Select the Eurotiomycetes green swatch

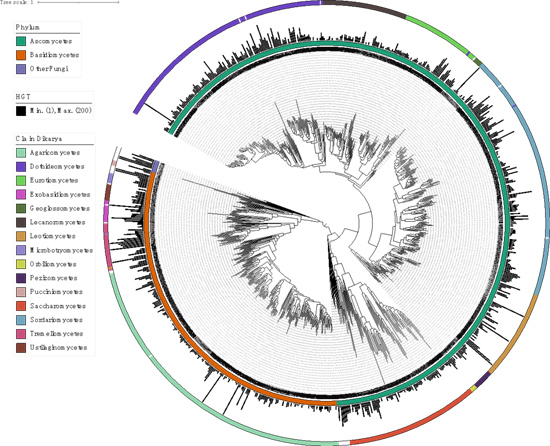(x=21, y=181)
